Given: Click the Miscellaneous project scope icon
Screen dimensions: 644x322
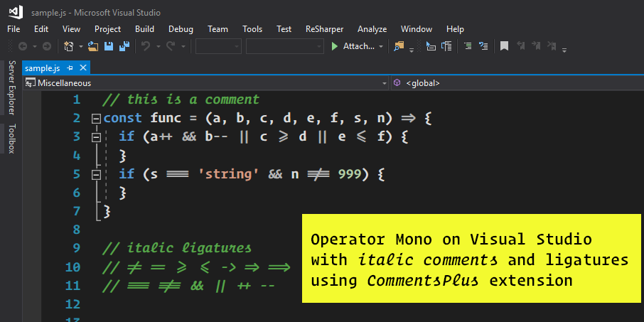Looking at the screenshot, I should pyautogui.click(x=31, y=83).
